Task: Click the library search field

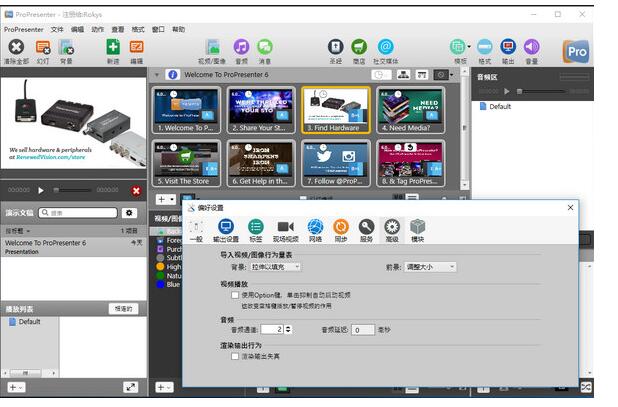Action: (78, 213)
